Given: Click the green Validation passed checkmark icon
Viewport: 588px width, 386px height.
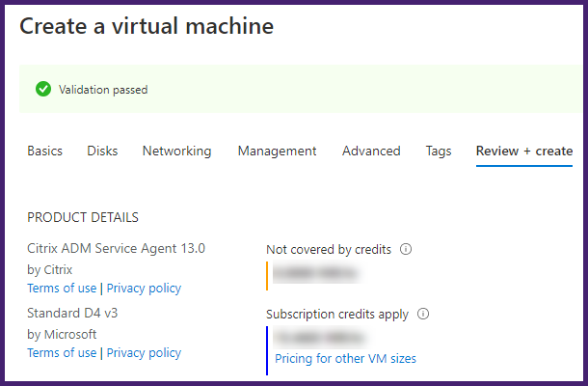Looking at the screenshot, I should coord(43,90).
